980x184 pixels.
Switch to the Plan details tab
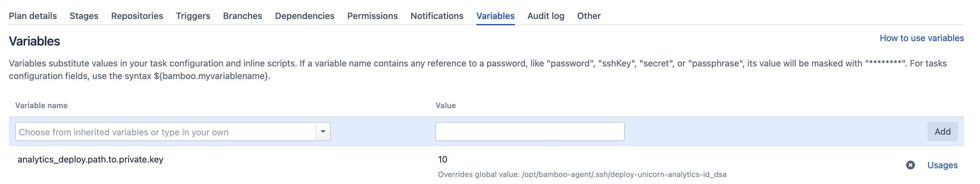pyautogui.click(x=33, y=16)
